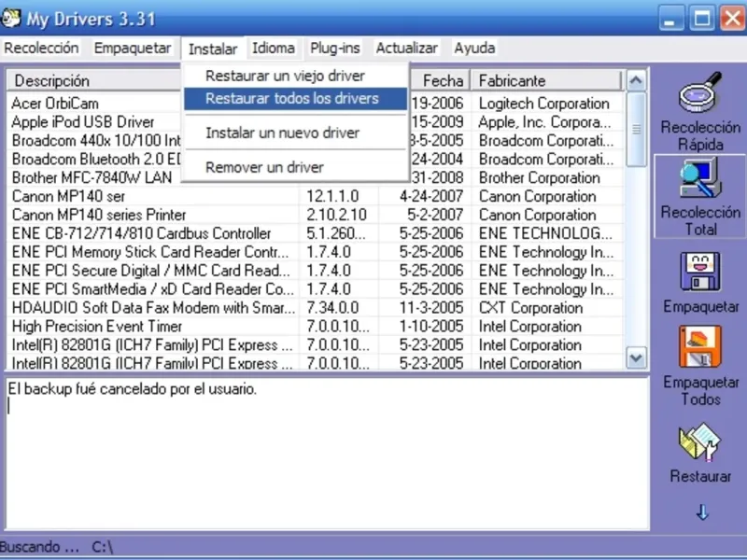This screenshot has height=560, width=747.
Task: Close the My Drivers window
Action: pos(733,19)
